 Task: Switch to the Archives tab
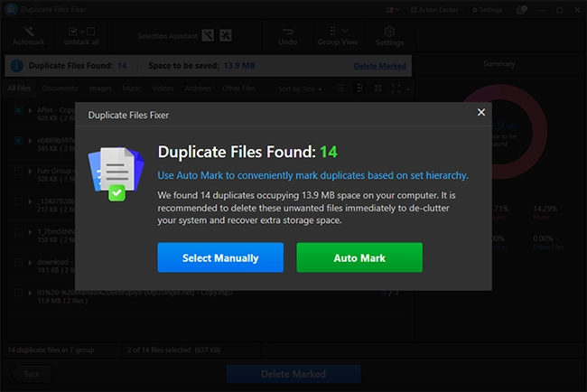(198, 89)
